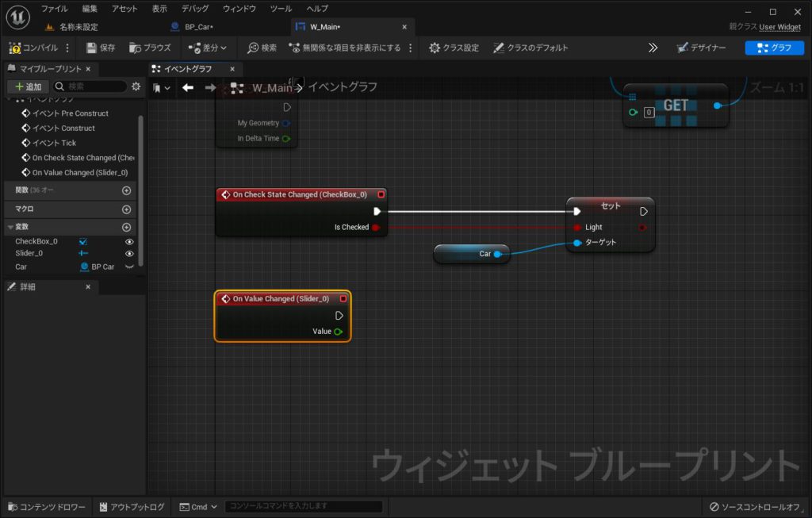Close the イベントグラフ graph tab
Image resolution: width=812 pixels, height=518 pixels.
232,69
